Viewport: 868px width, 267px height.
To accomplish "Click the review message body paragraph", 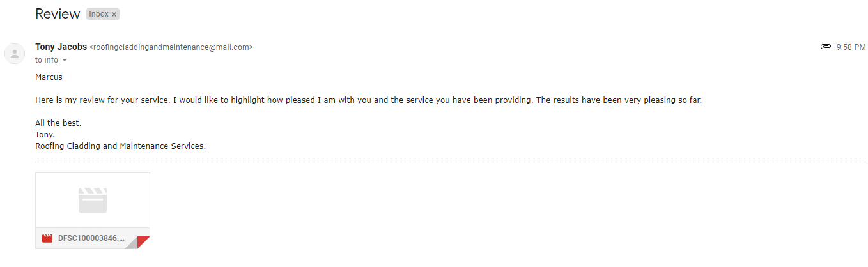I will pyautogui.click(x=368, y=100).
